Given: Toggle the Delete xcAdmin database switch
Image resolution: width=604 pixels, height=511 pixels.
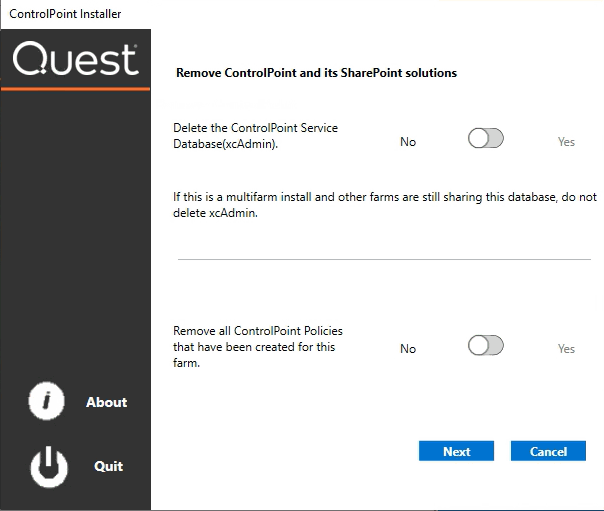Looking at the screenshot, I should coord(485,139).
